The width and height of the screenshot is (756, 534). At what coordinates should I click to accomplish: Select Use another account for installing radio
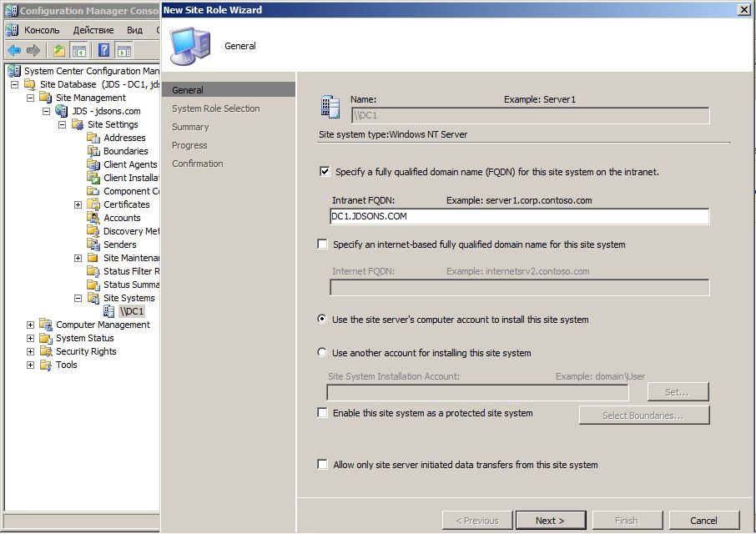tap(321, 352)
